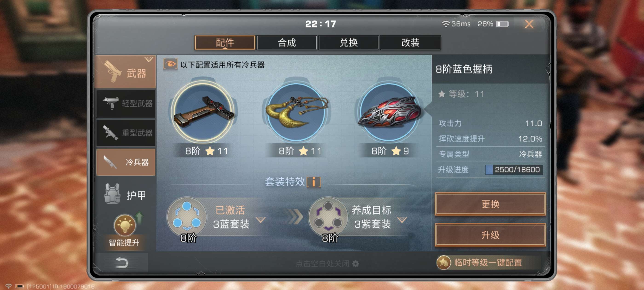Switch to the 兑换 tab
Image resolution: width=644 pixels, height=290 pixels.
[348, 43]
